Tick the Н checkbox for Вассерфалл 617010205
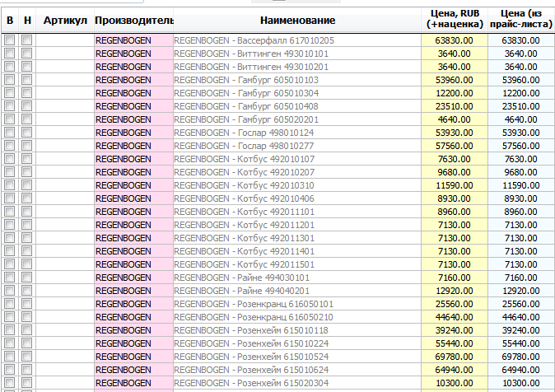 26,40
